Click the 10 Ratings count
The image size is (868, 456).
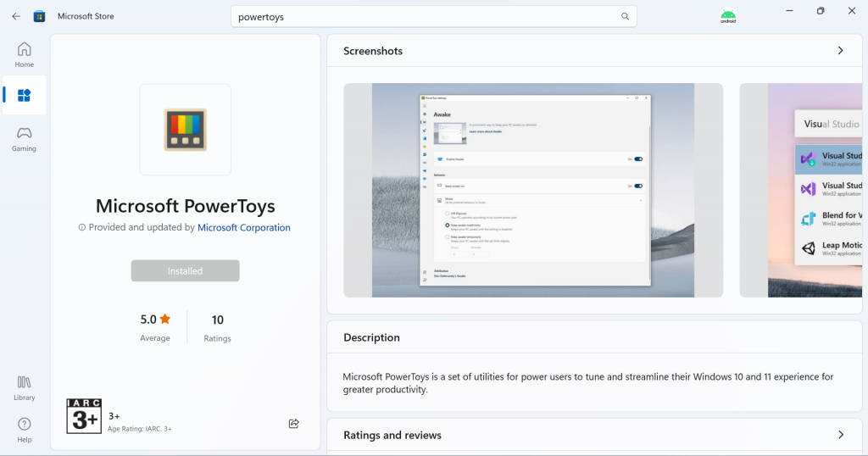[218, 327]
